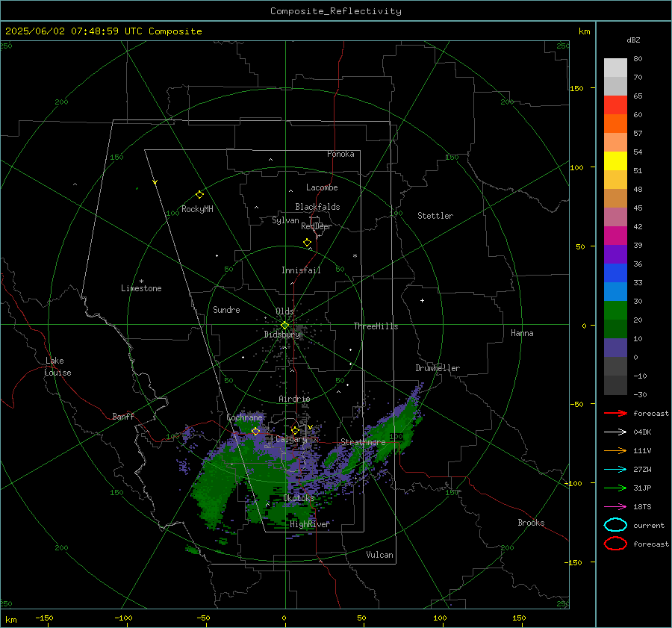672x628 pixels.
Task: Click the green 31JP arrow in legend
Action: (x=615, y=488)
